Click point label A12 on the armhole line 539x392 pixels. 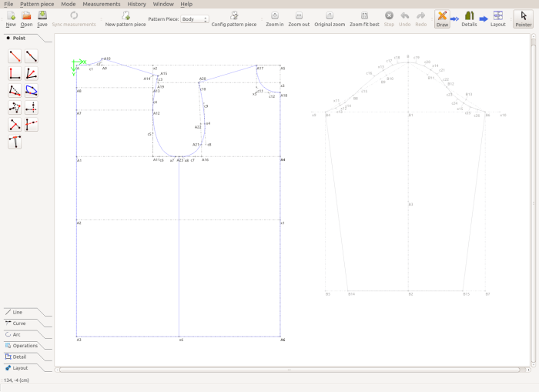pyautogui.click(x=156, y=113)
